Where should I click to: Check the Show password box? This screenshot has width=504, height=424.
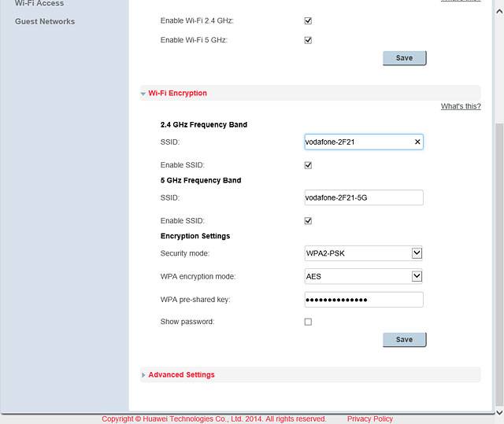(x=308, y=322)
